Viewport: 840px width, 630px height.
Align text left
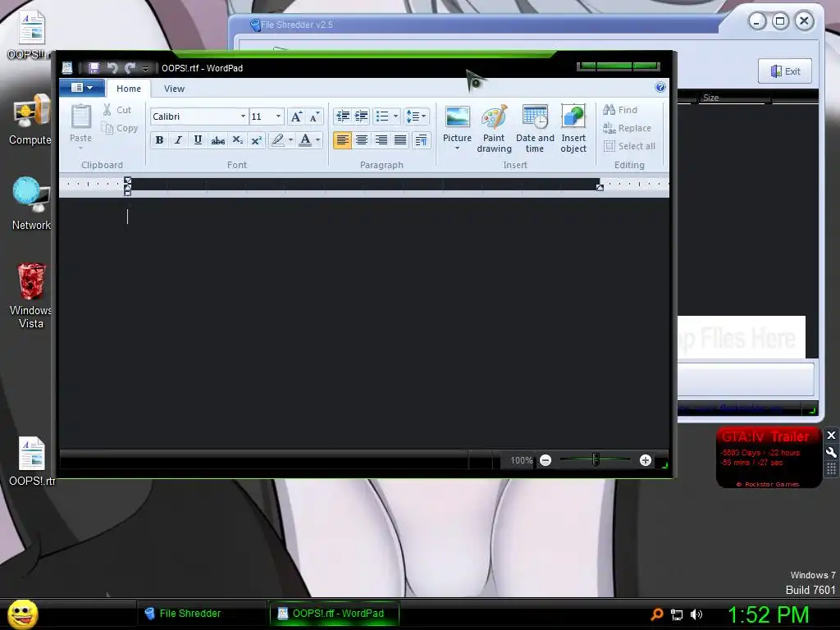pos(342,139)
